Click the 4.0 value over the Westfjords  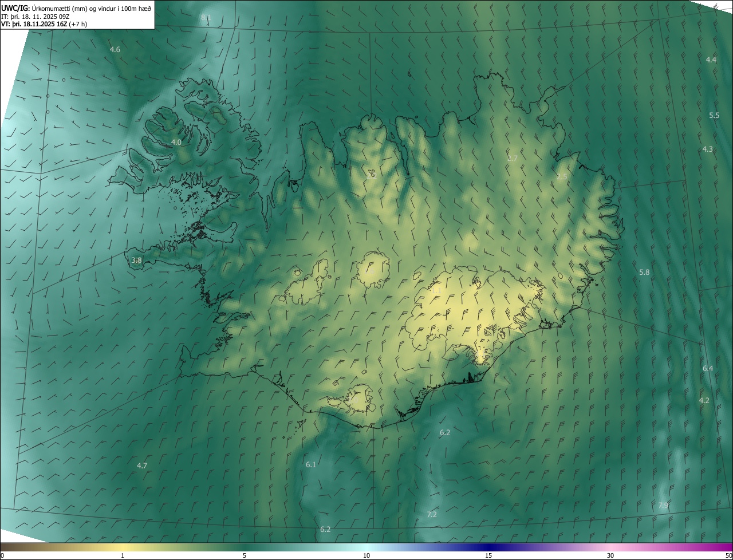coord(176,142)
